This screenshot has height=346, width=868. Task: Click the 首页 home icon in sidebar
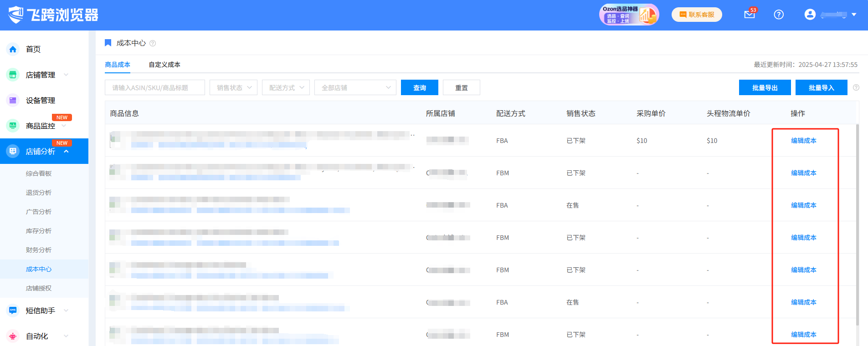click(13, 49)
